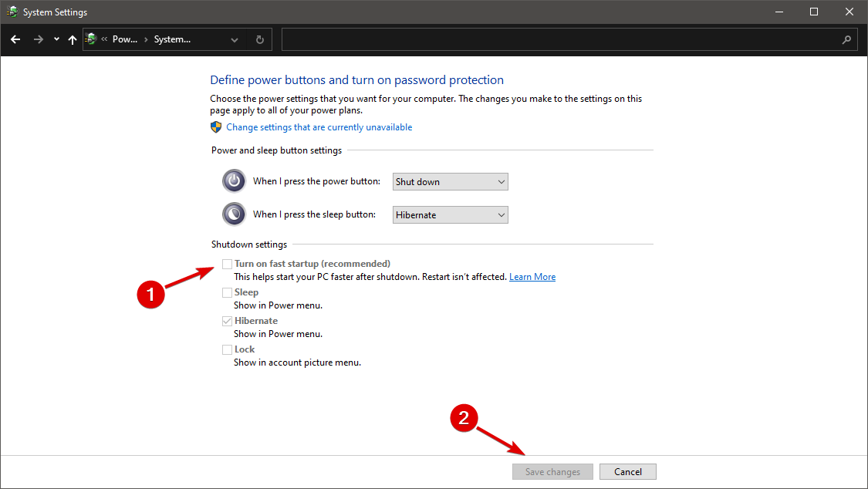
Task: Click the Power Options address bar icon
Action: 91,39
